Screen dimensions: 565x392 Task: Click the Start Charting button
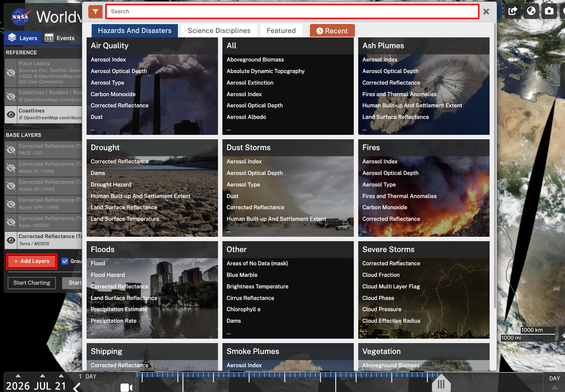coord(32,283)
